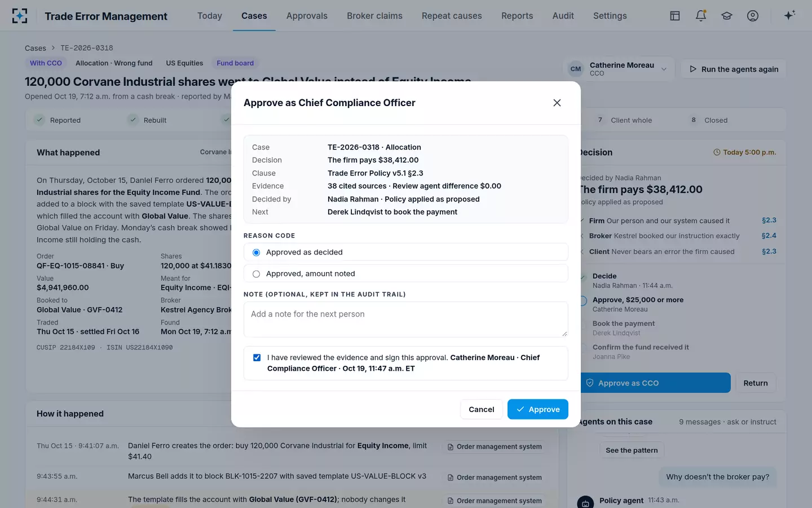Open Order management system source for 9:44:31 entry
Image resolution: width=812 pixels, height=508 pixels.
tap(495, 501)
